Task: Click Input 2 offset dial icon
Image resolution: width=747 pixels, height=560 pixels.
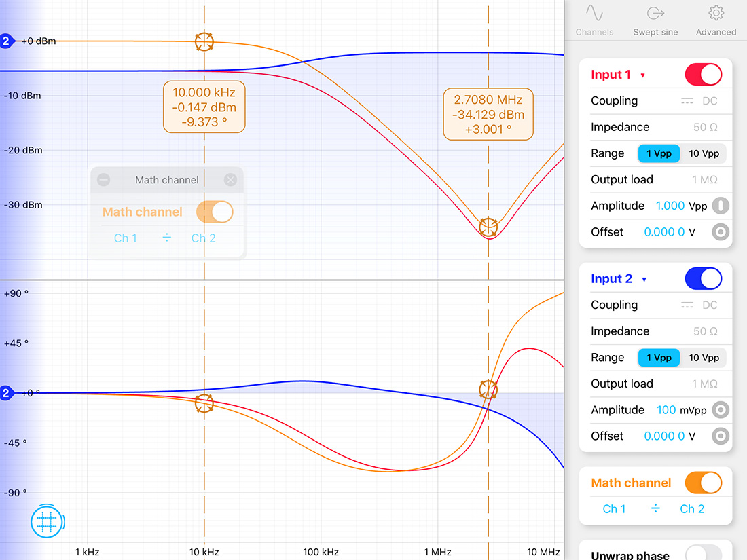Action: click(x=721, y=436)
